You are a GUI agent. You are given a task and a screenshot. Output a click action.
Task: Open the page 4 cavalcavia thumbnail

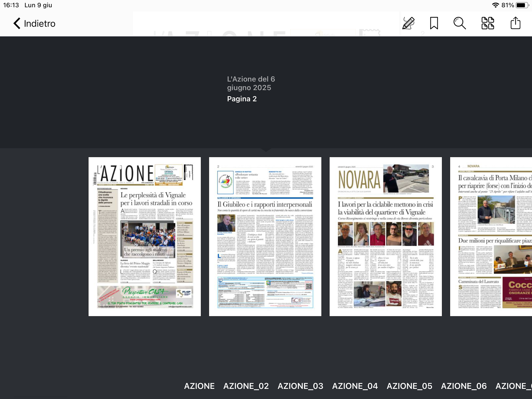(x=491, y=237)
